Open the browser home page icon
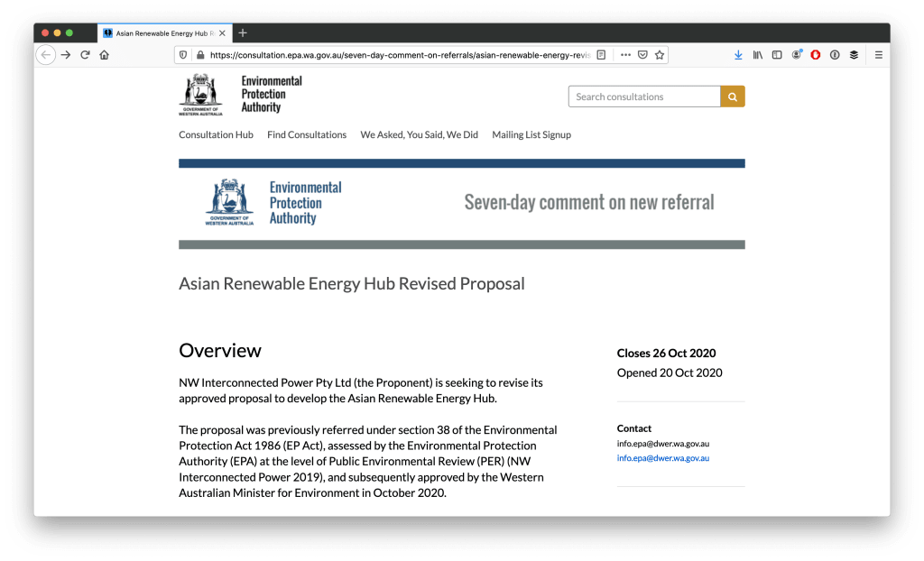The height and width of the screenshot is (561, 924). click(x=105, y=55)
